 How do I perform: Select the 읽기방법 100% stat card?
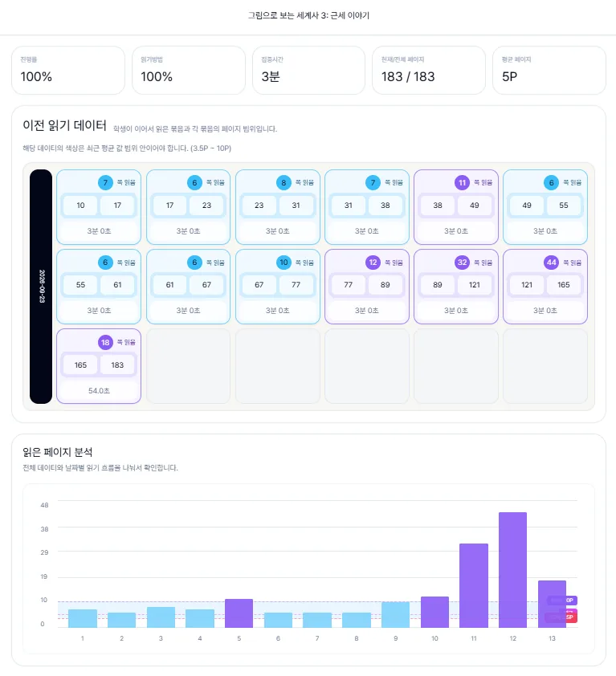189,71
